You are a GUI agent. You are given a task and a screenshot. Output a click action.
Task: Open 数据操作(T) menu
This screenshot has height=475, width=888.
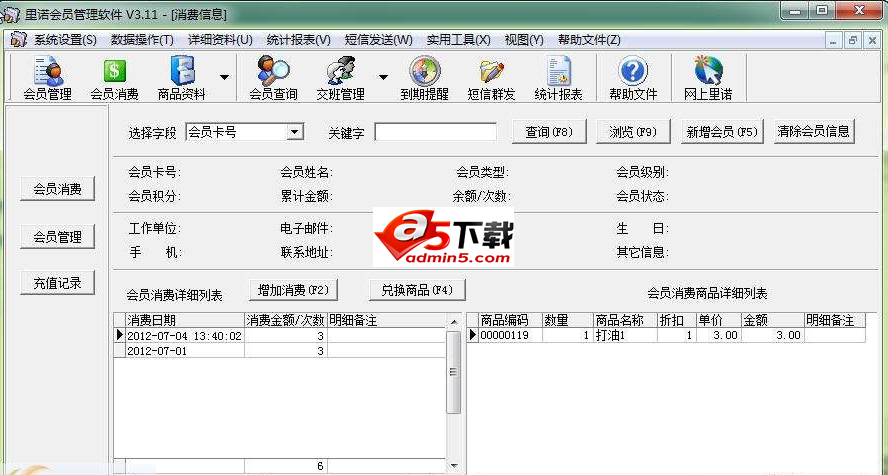tap(142, 40)
